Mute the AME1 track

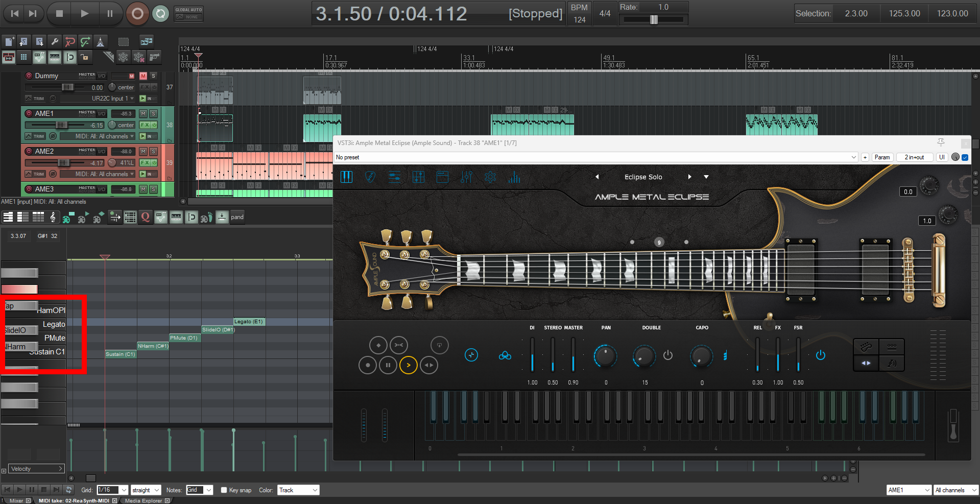click(x=144, y=113)
